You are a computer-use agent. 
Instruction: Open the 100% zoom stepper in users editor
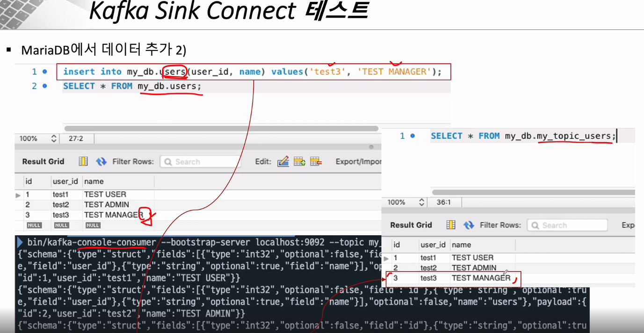(x=54, y=138)
